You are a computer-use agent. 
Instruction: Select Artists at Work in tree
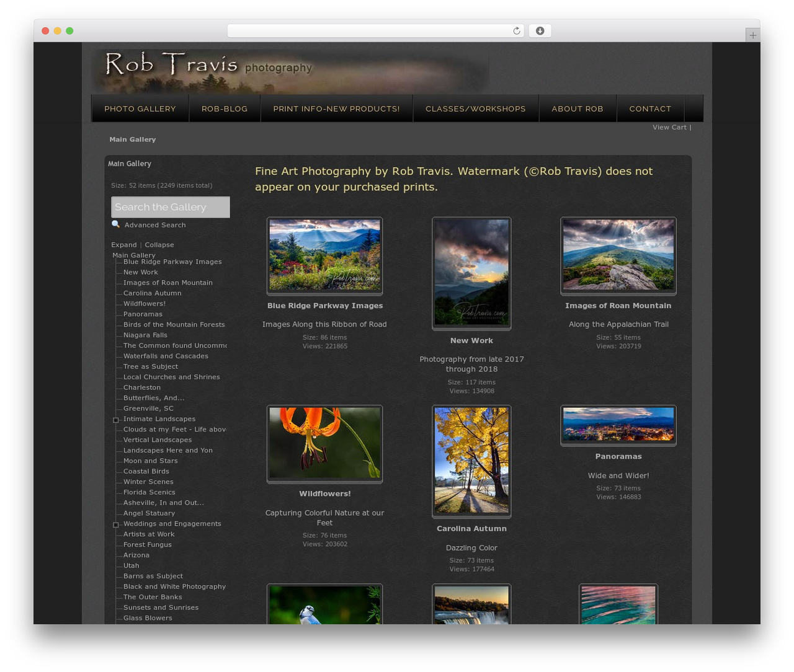pyautogui.click(x=149, y=534)
